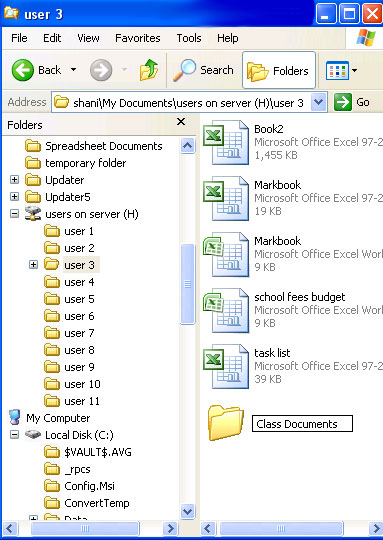Open the View menu
The height and width of the screenshot is (540, 383).
tap(88, 38)
